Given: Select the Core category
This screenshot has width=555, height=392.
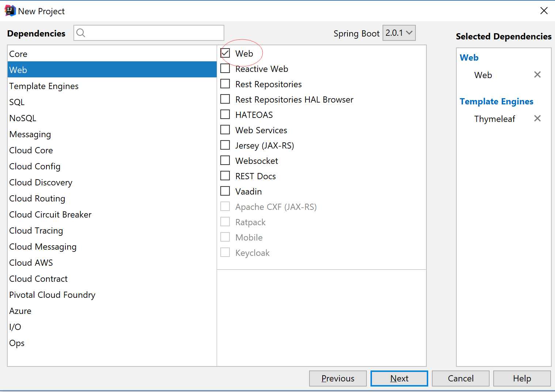Looking at the screenshot, I should tap(112, 54).
